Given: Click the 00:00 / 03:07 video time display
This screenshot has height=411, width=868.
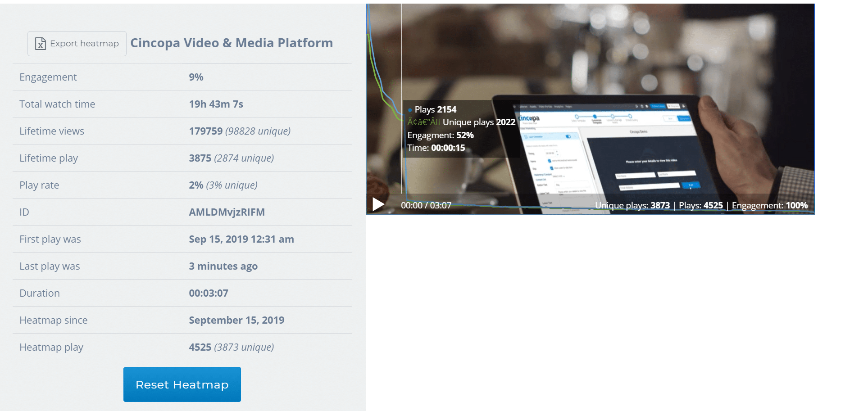Looking at the screenshot, I should coord(426,205).
